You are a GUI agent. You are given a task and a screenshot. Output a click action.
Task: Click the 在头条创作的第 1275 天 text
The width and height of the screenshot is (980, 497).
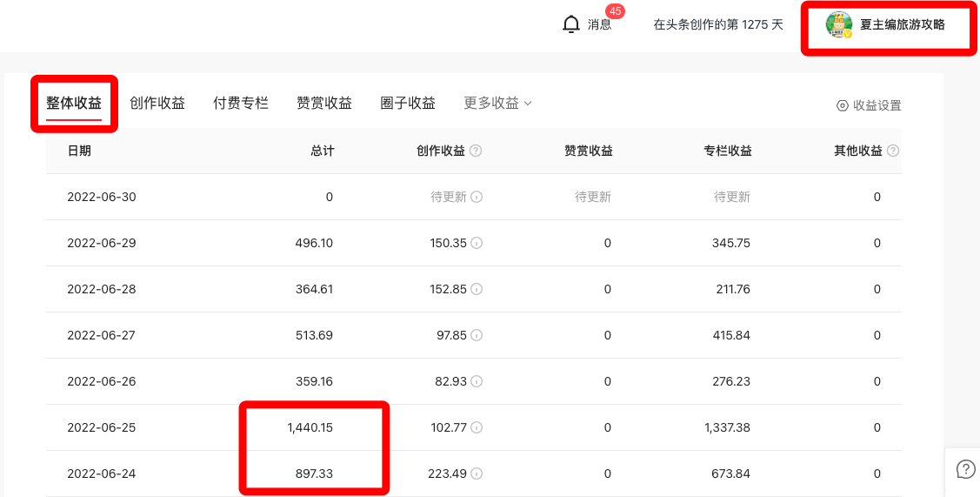[718, 25]
